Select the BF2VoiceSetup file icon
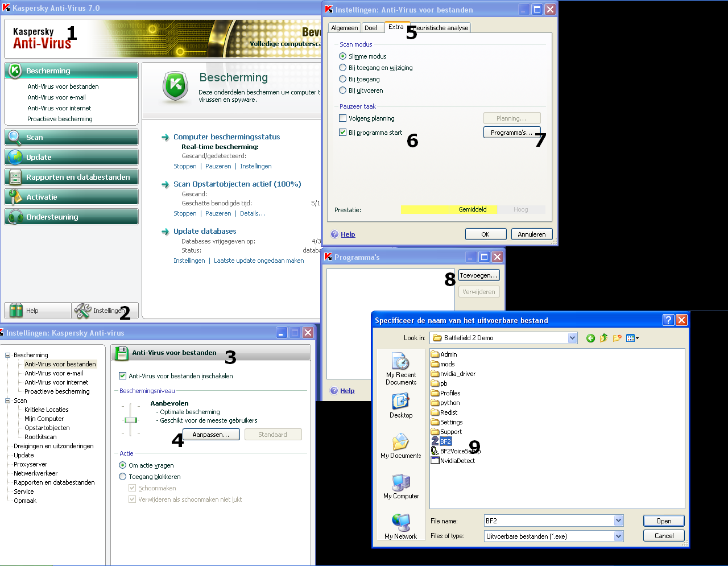Viewport: 728px width, 566px height. [435, 451]
